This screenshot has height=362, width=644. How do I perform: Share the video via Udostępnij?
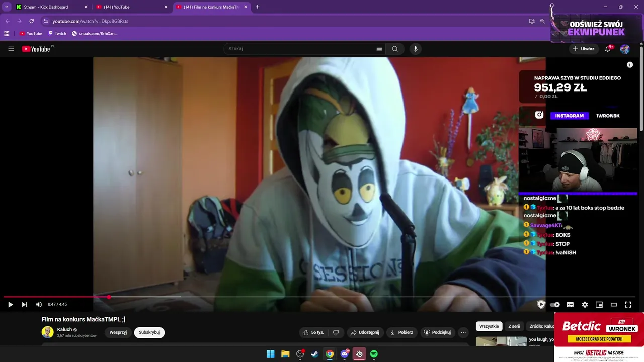[x=365, y=332]
